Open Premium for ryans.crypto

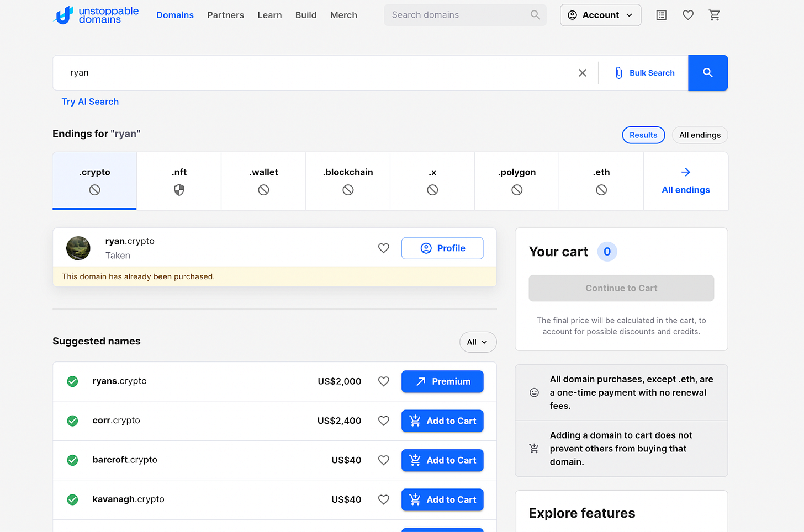[x=442, y=381]
